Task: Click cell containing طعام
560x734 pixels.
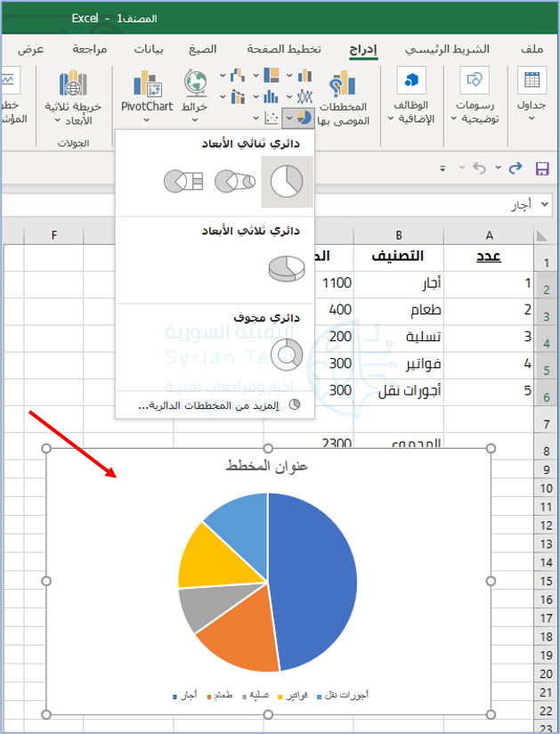Action: [399, 310]
